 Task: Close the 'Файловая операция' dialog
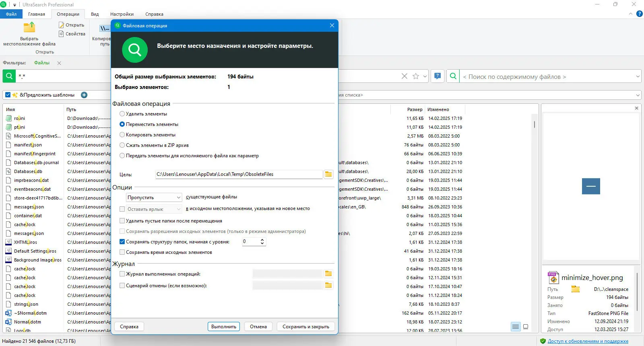pos(332,25)
